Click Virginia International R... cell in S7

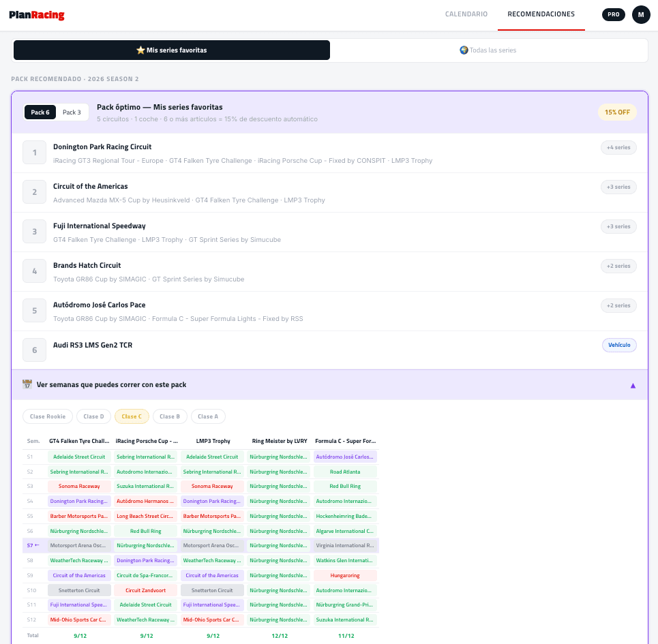345,545
